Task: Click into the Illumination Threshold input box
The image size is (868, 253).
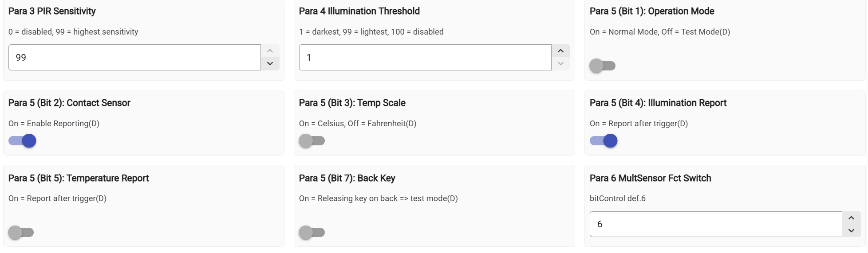Action: point(425,58)
